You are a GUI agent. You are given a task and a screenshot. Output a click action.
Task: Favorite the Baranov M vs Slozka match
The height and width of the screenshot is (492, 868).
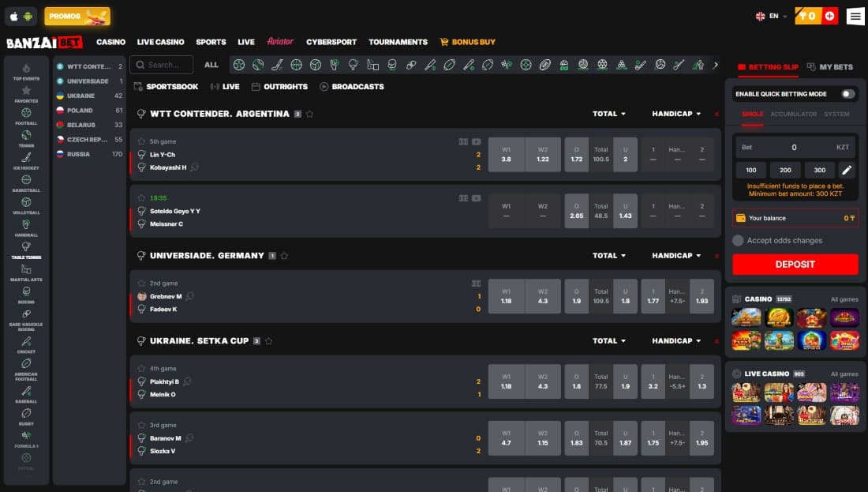point(142,426)
